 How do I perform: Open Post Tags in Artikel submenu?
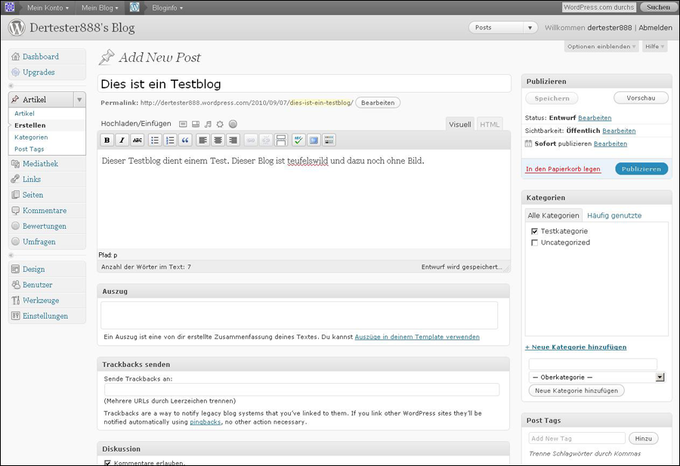[29, 149]
